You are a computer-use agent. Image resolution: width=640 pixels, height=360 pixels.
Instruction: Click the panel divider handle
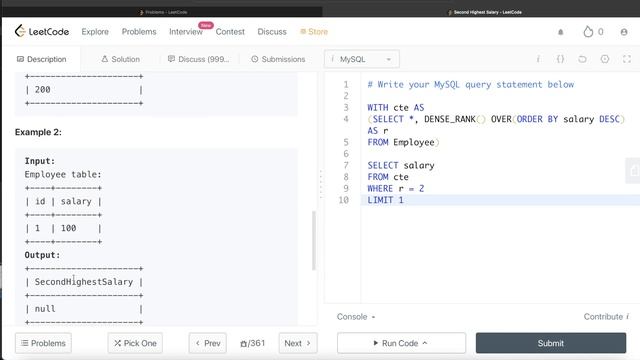(x=321, y=184)
